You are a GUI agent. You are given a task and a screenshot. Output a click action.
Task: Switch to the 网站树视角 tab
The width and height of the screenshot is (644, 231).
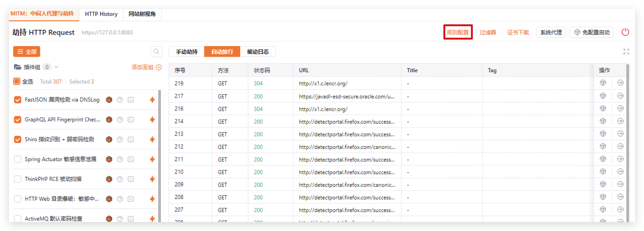[x=142, y=14]
